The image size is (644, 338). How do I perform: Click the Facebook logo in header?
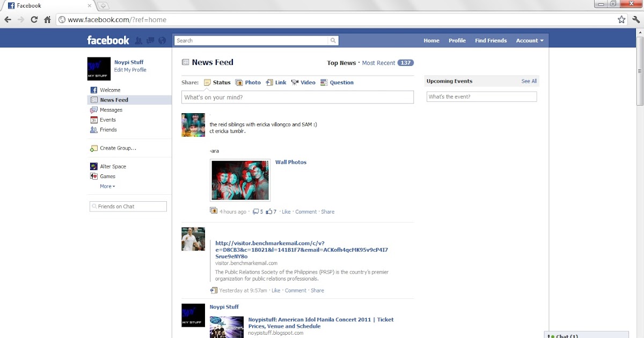(x=108, y=40)
